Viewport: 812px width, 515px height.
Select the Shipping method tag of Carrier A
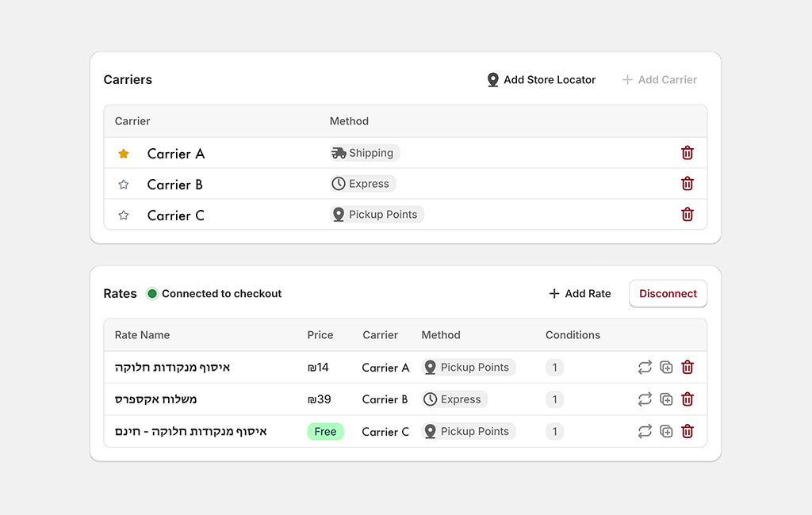tap(365, 153)
